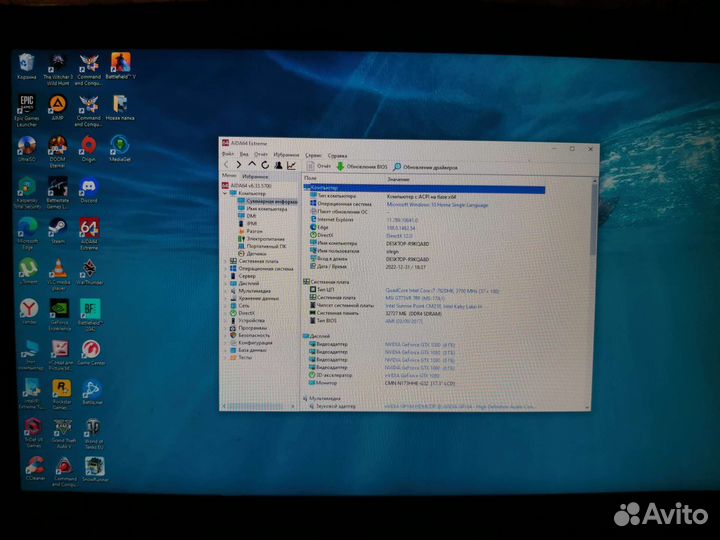Collapse the Компьютер tree node
The image size is (720, 540).
click(x=225, y=193)
